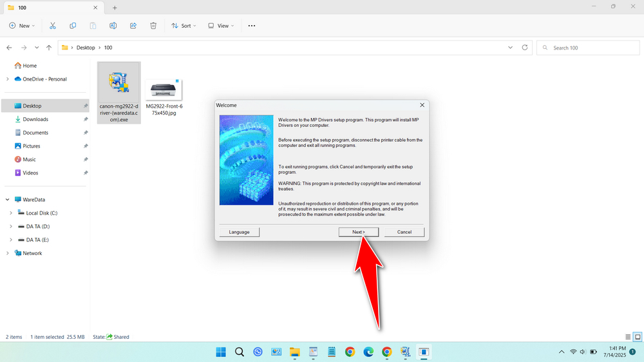The width and height of the screenshot is (644, 362).
Task: Open taskbar Search
Action: [240, 352]
